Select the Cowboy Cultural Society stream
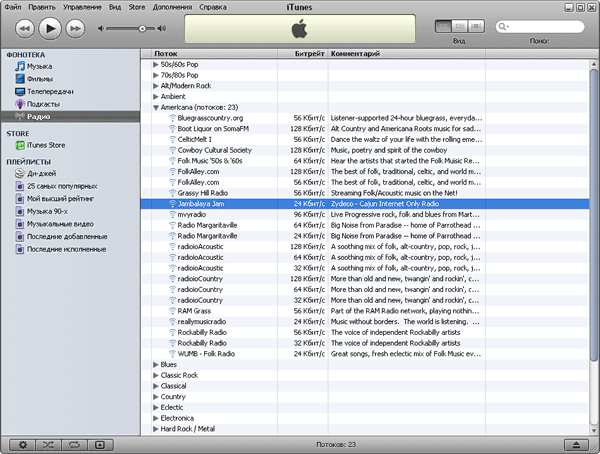This screenshot has width=600, height=454. pyautogui.click(x=365, y=150)
